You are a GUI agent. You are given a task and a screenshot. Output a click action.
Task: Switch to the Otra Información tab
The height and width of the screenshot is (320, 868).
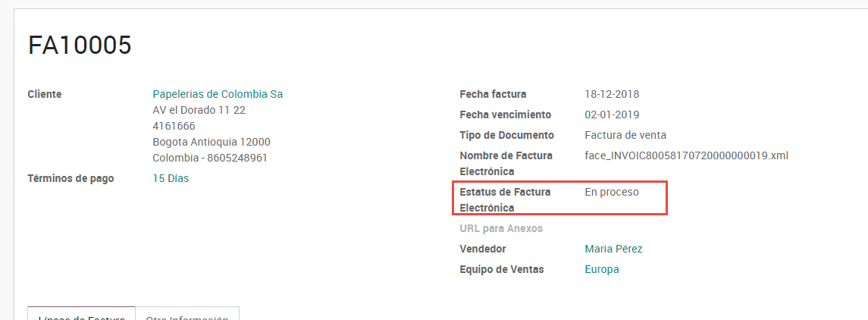[x=187, y=313]
